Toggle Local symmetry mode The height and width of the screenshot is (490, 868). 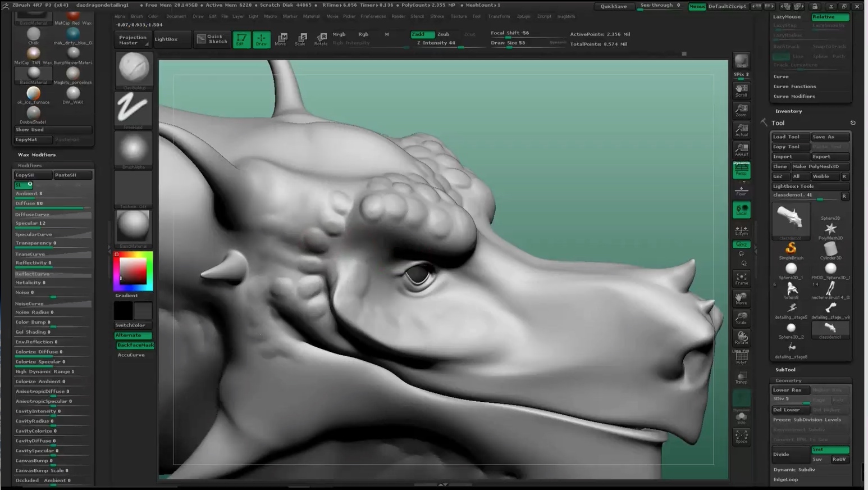(741, 210)
